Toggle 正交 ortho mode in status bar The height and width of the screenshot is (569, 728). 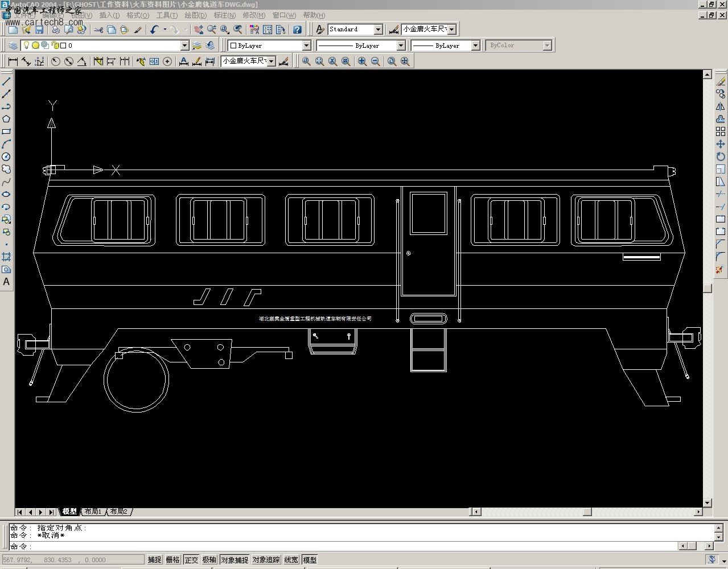tap(191, 560)
